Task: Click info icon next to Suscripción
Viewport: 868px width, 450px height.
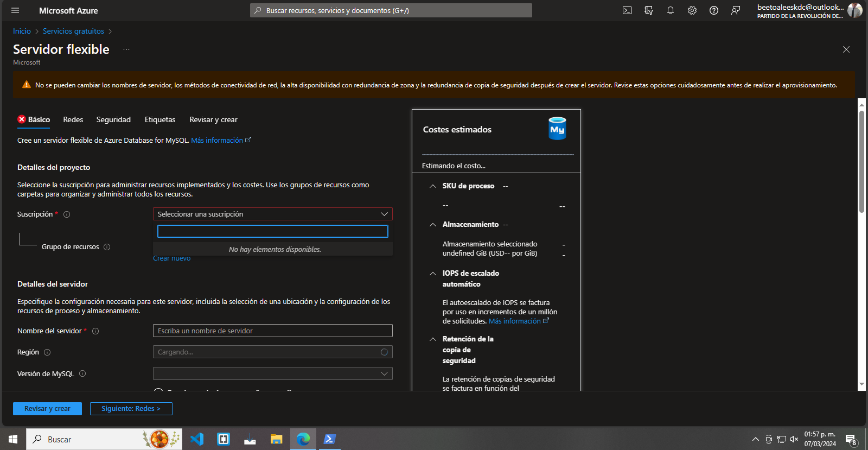Action: click(x=67, y=214)
